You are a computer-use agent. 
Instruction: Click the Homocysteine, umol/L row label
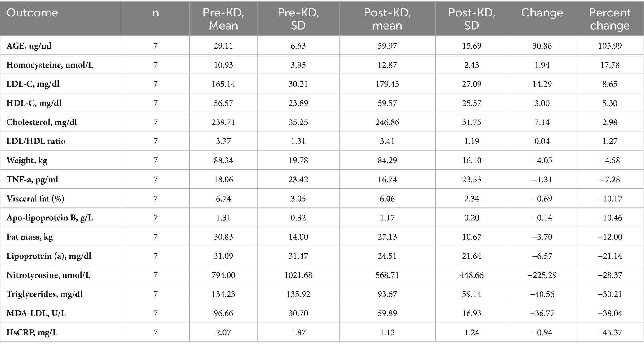click(50, 65)
